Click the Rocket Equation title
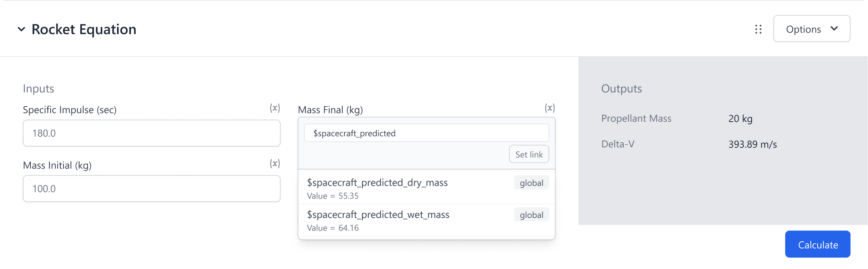The width and height of the screenshot is (868, 269). pyautogui.click(x=84, y=29)
